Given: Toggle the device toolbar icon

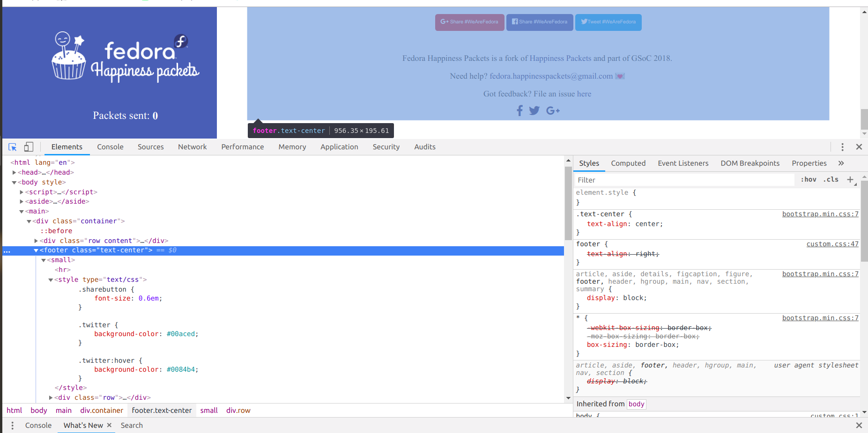Looking at the screenshot, I should click(29, 147).
